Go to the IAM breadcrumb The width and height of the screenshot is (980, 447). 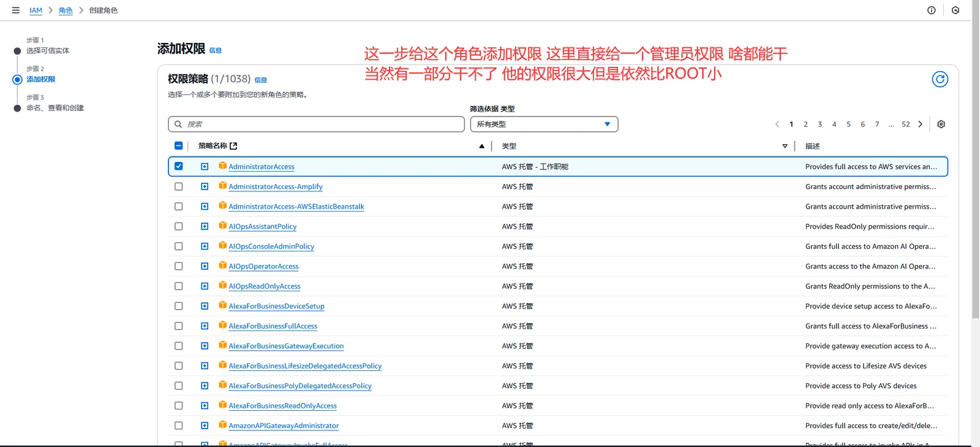36,10
